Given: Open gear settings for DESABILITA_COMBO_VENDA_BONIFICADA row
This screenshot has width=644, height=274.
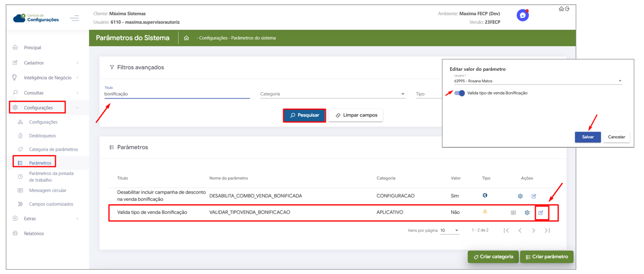Looking at the screenshot, I should pyautogui.click(x=520, y=196).
